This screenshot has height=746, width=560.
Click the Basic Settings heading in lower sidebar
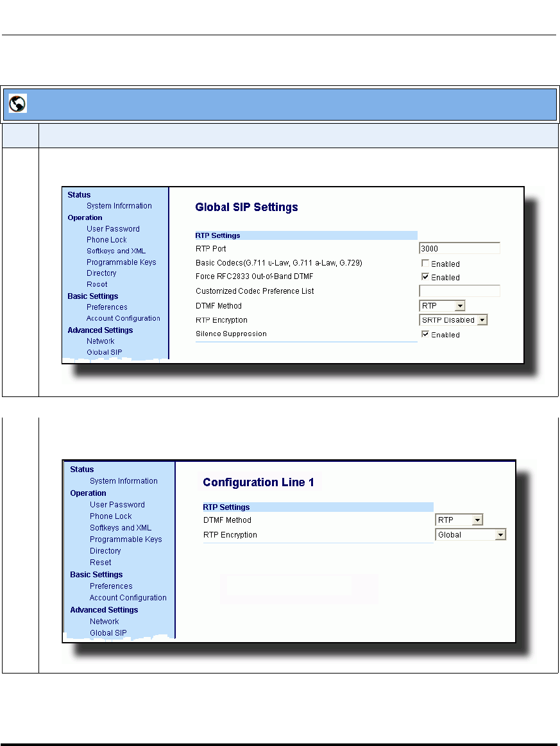(96, 575)
